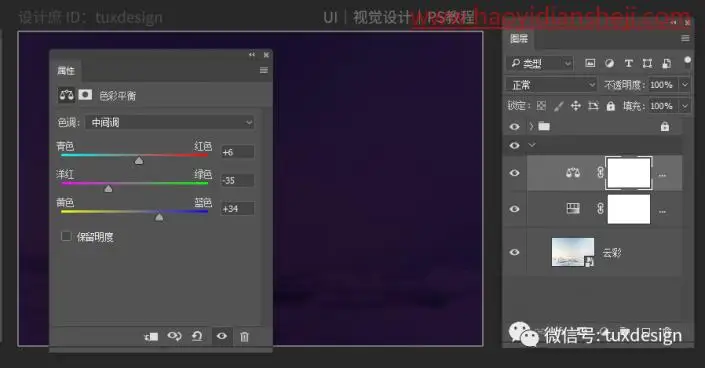Open the Properties panel flyout menu
Image resolution: width=705 pixels, height=368 pixels.
[x=264, y=70]
